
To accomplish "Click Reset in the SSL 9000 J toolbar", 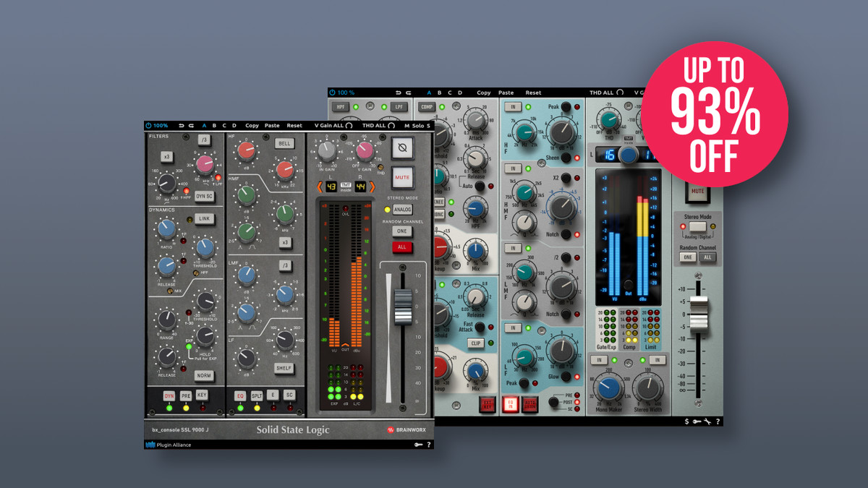I will tap(294, 126).
